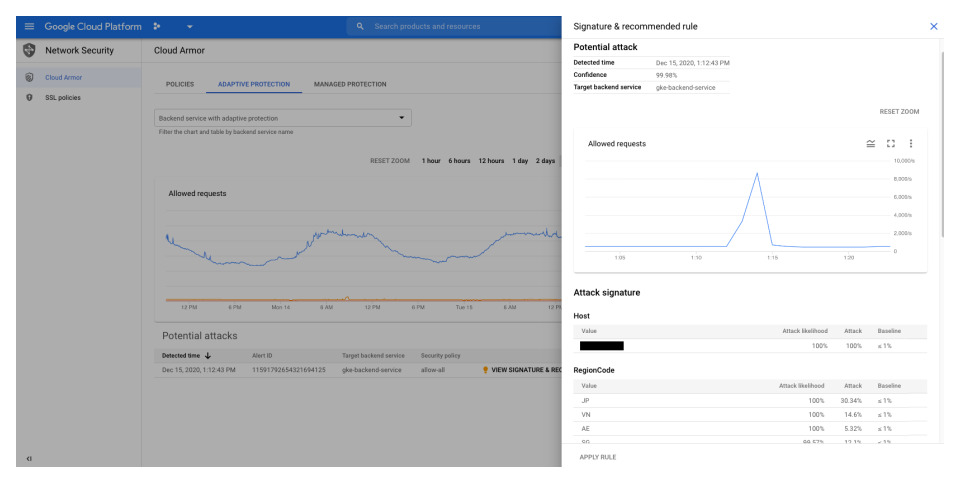Viewport: 979px width, 484px height.
Task: Select the 12 hours time range
Action: tap(491, 161)
